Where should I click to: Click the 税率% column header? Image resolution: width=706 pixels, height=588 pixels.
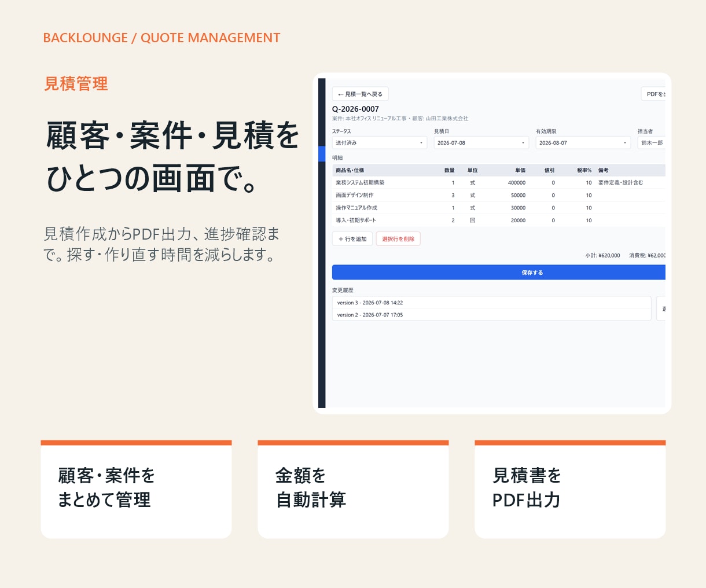584,170
